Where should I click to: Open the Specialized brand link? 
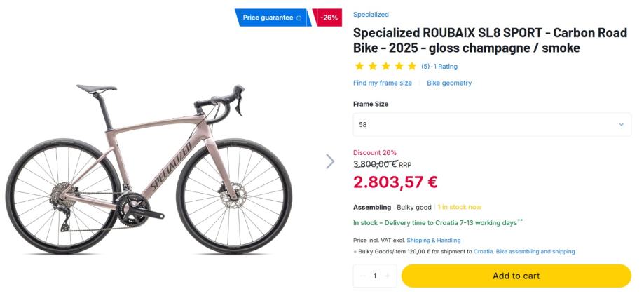click(x=371, y=14)
